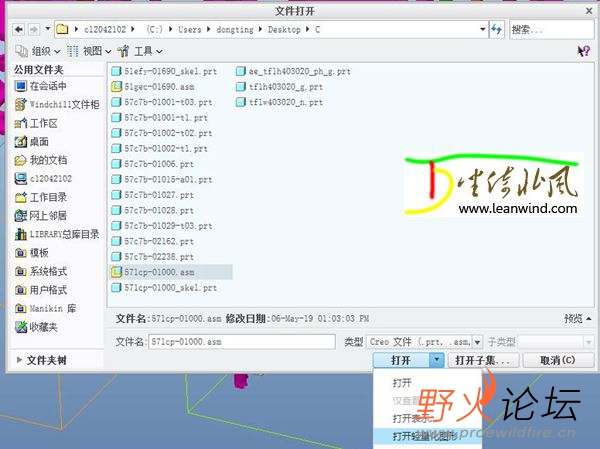Image resolution: width=600 pixels, height=449 pixels.
Task: Open the 工具 menu
Action: coord(140,51)
